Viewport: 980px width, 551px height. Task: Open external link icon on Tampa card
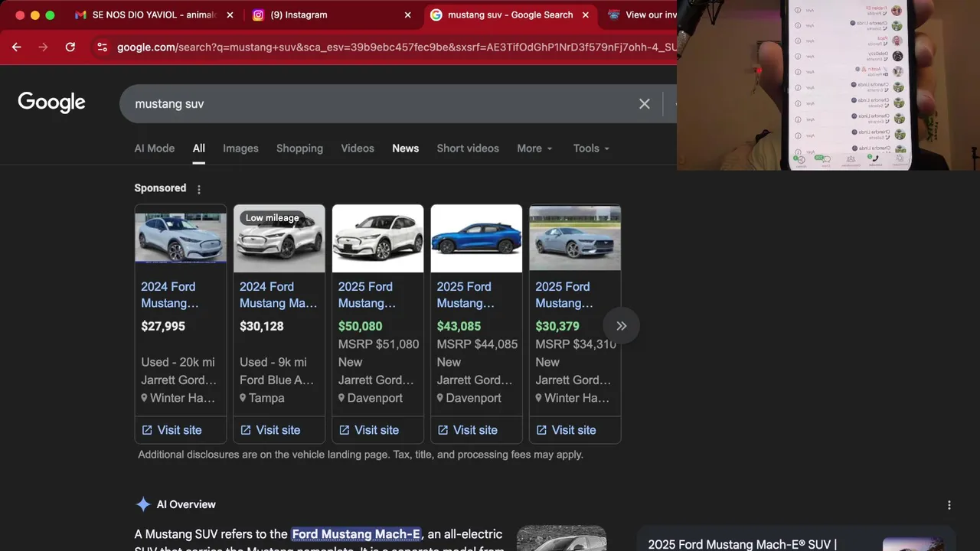[x=246, y=430]
